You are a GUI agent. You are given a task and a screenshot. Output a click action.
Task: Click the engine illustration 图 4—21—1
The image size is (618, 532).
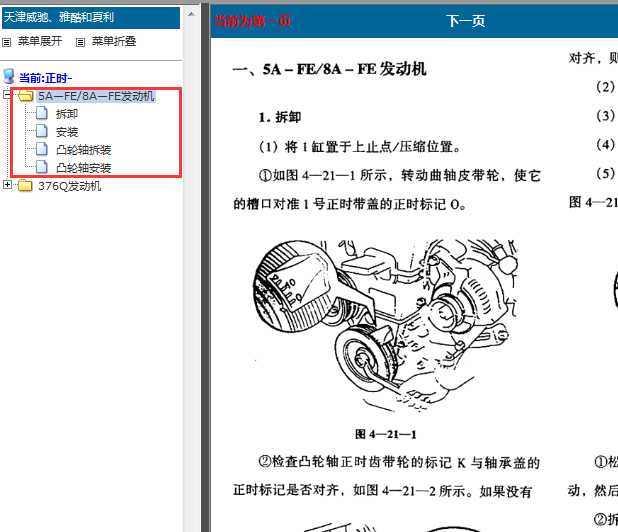pyautogui.click(x=385, y=325)
